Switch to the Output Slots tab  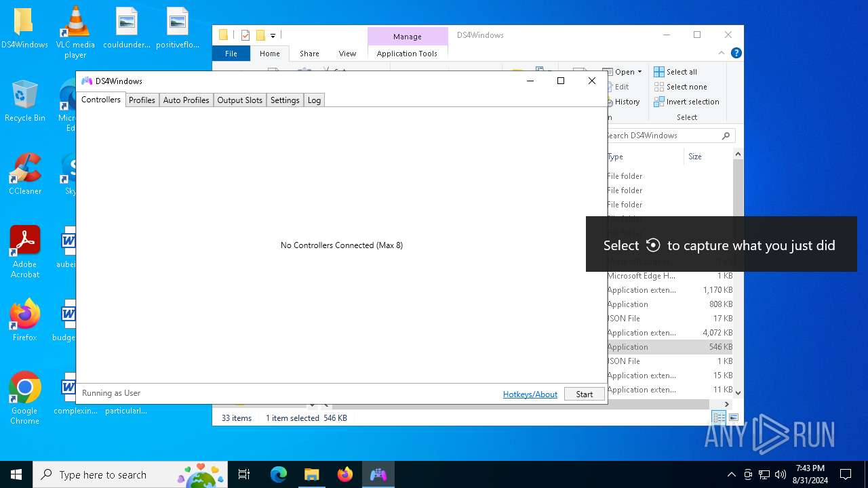click(239, 100)
